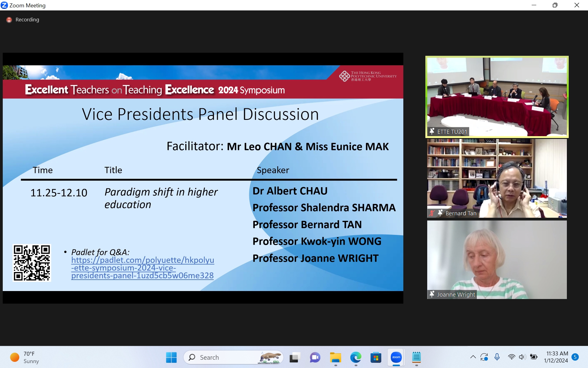Click pin icon on Joanne Wright video
588x368 pixels.
point(432,294)
